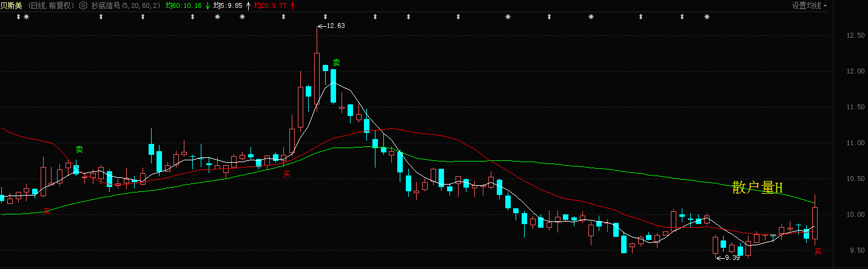
Task: Click the 11.00 price axis label
Action: point(855,143)
